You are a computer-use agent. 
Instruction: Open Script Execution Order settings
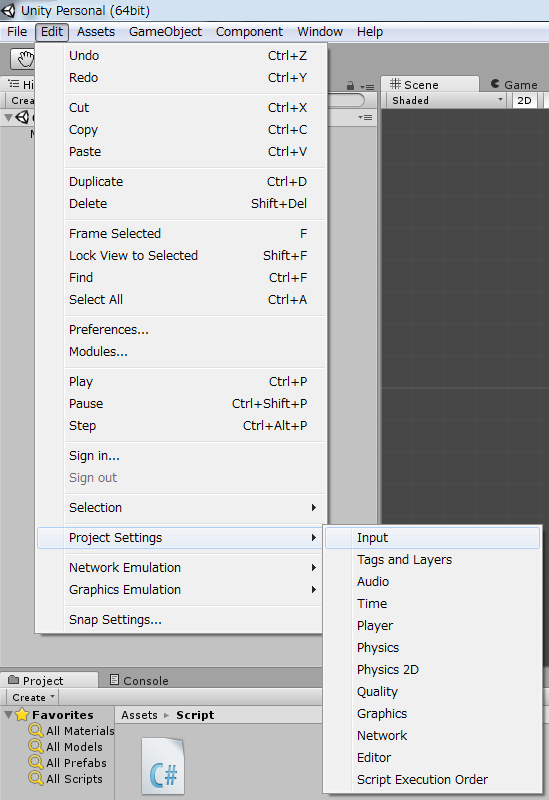432,779
